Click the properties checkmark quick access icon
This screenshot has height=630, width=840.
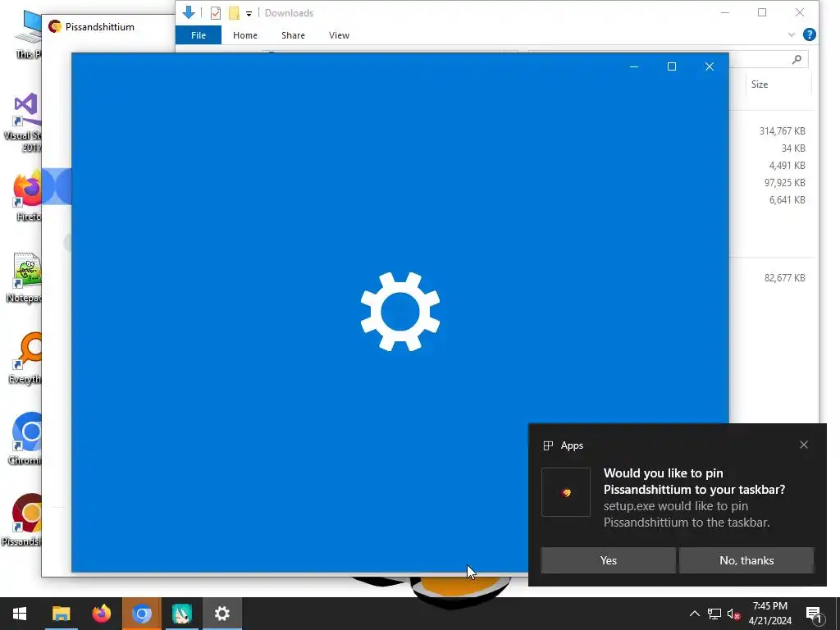tap(216, 13)
